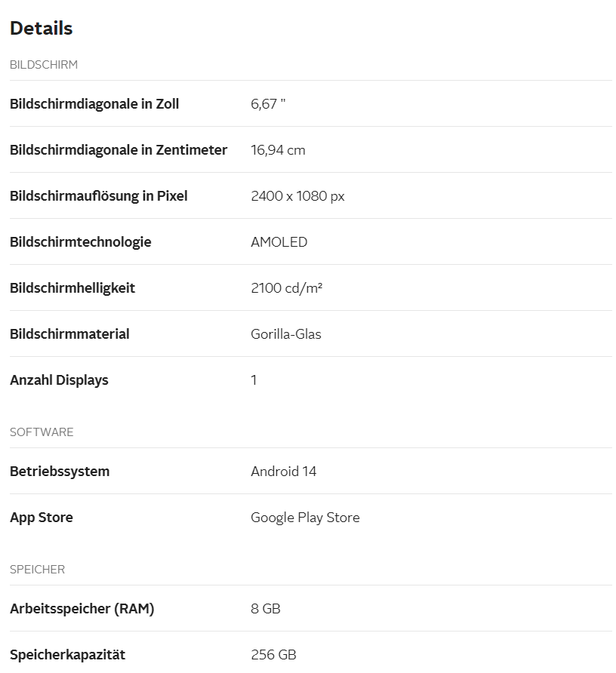Select the SOFTWARE section header

42,432
